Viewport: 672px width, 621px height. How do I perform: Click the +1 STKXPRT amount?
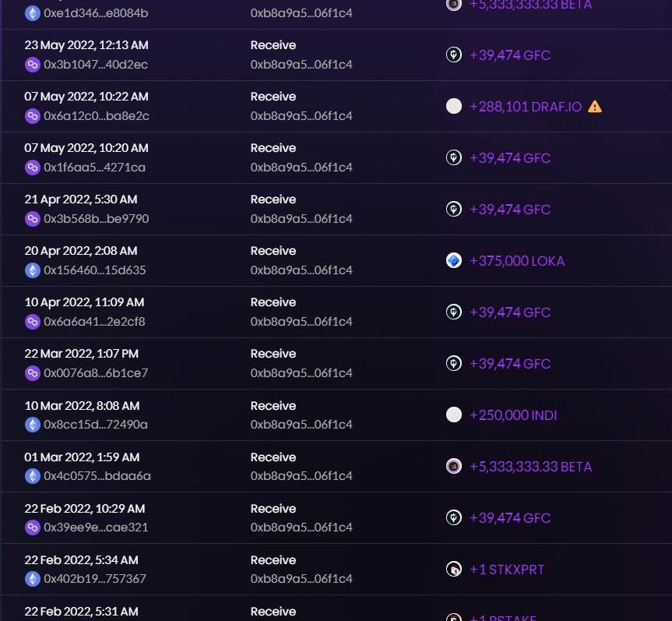point(507,570)
